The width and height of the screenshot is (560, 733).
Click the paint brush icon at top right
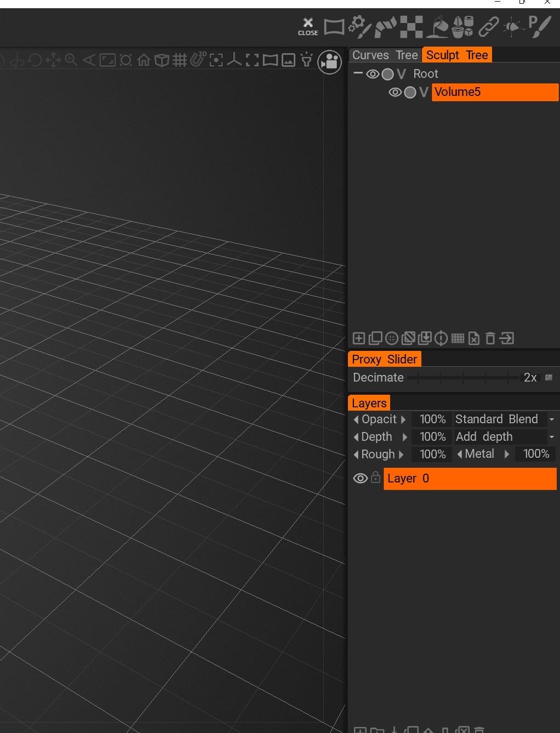pyautogui.click(x=540, y=26)
